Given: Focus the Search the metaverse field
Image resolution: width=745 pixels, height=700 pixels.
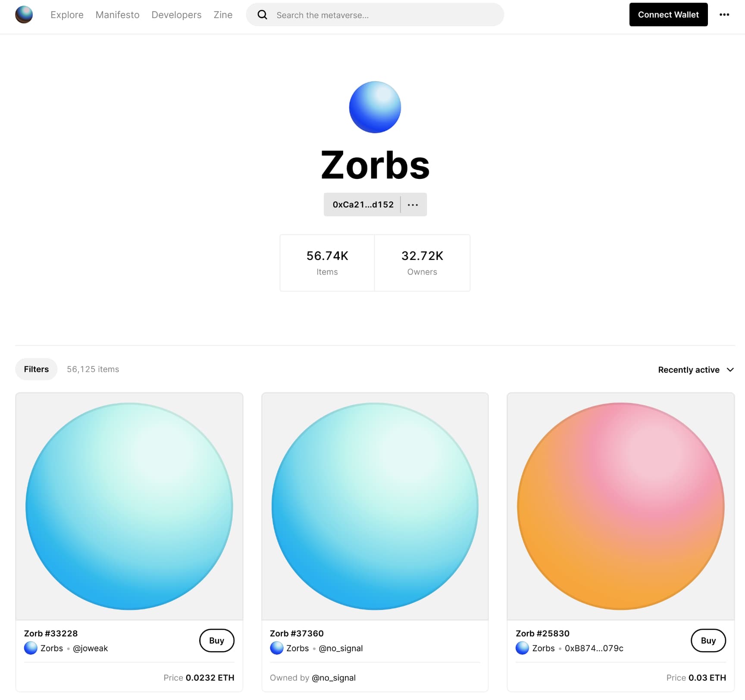Looking at the screenshot, I should coord(375,15).
